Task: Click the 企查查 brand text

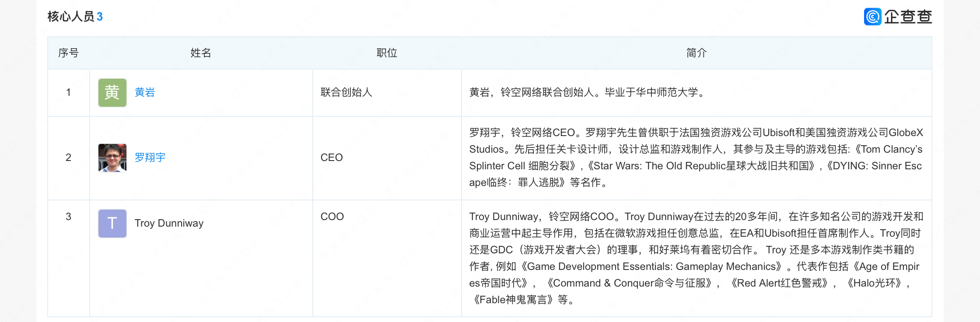Action: point(908,17)
